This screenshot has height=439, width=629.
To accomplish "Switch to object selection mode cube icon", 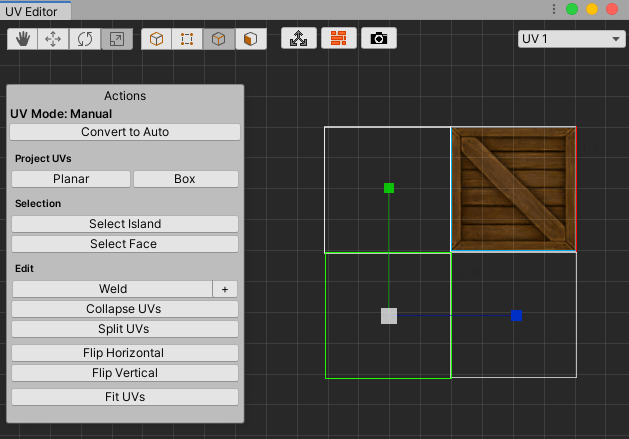I will (156, 39).
